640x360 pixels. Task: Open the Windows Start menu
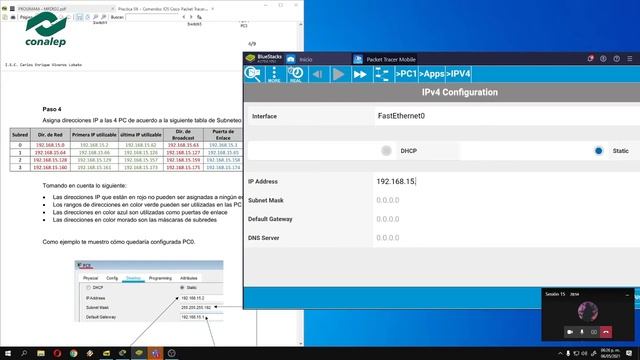pos(8,353)
